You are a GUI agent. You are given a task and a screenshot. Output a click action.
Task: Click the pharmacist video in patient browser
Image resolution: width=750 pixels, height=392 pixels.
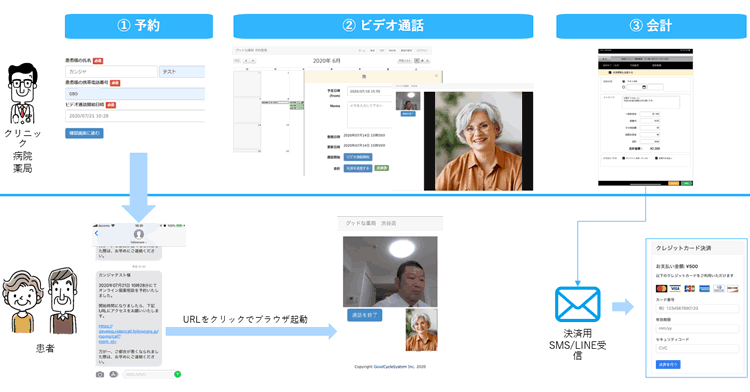(390, 272)
